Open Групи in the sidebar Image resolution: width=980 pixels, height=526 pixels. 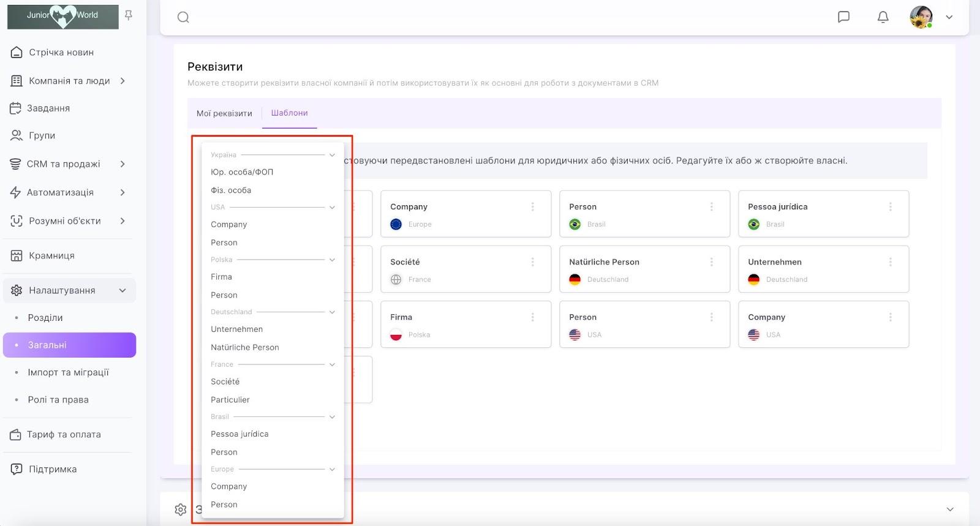tap(42, 135)
